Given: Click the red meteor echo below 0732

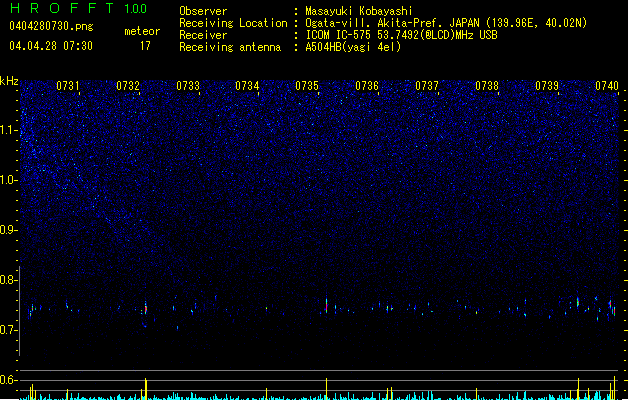Looking at the screenshot, I should 146,309.
